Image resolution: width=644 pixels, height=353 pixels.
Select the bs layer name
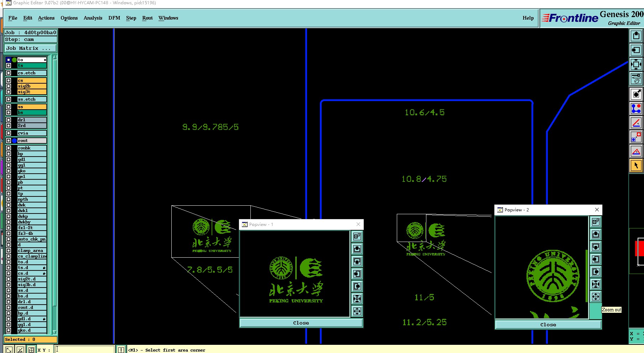[x=32, y=112]
